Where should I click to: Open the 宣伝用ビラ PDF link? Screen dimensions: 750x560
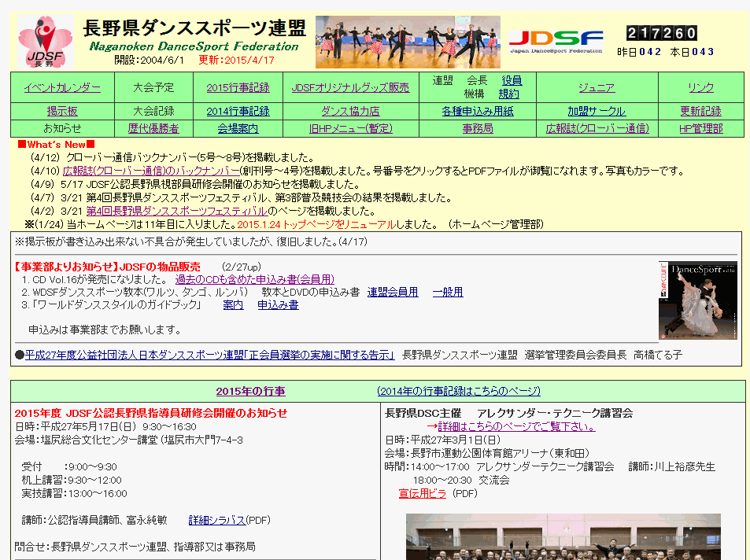coord(422,493)
